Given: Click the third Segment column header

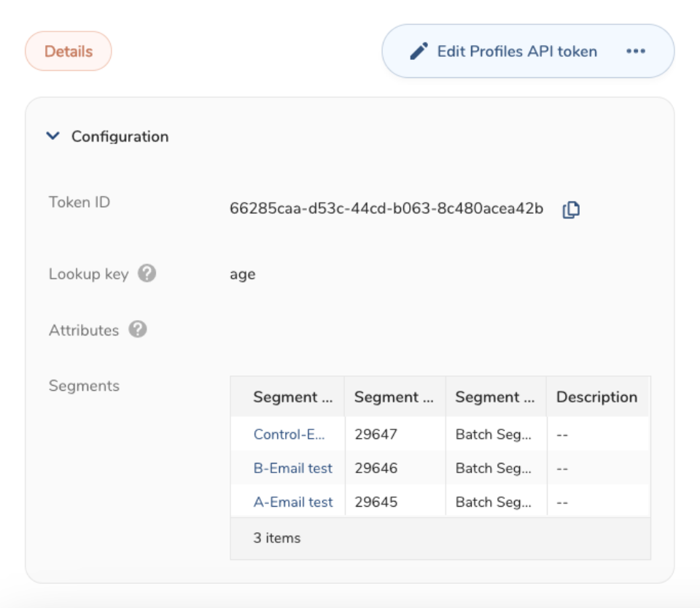Looking at the screenshot, I should pos(495,397).
